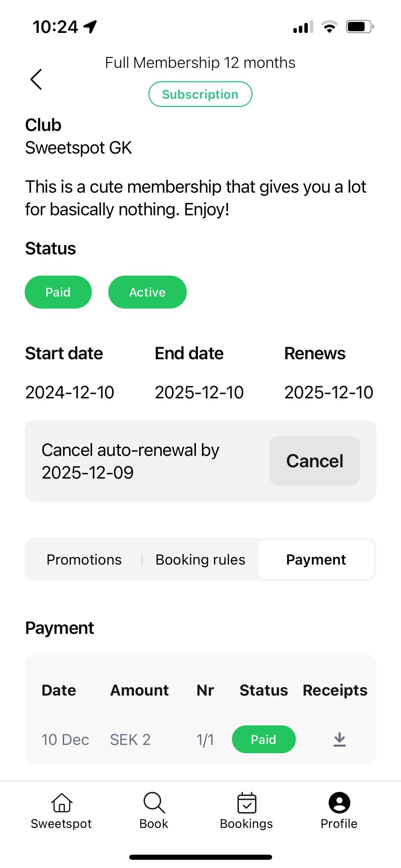Tap the location arrow beside the clock
The image size is (401, 868).
[x=90, y=27]
